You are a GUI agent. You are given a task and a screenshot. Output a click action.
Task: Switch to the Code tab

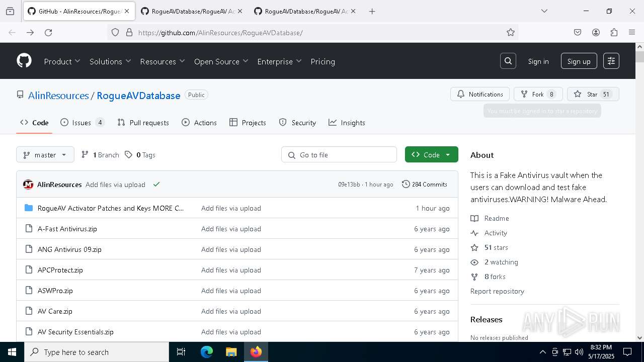[34, 123]
